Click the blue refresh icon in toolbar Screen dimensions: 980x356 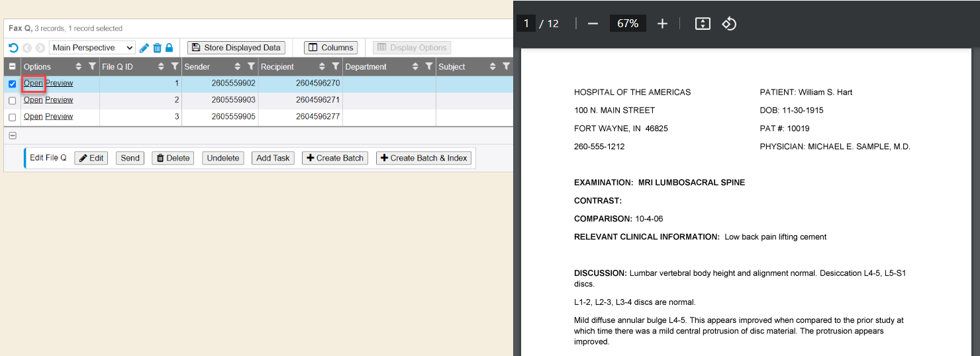pos(13,48)
